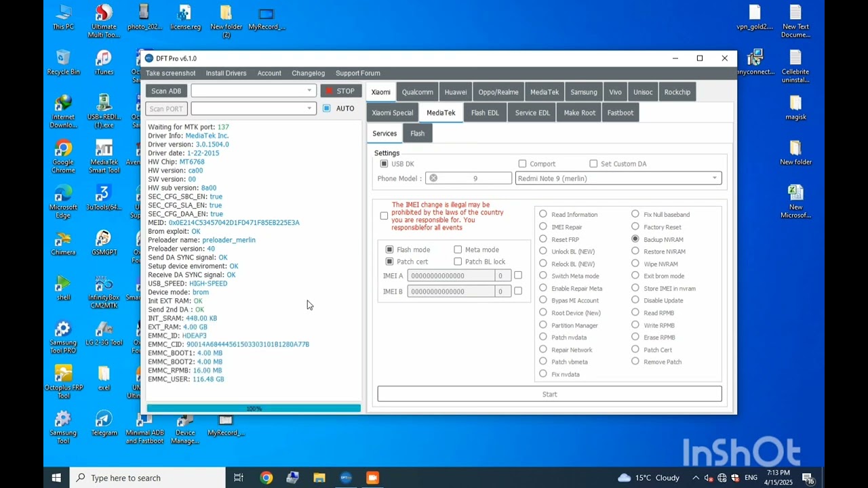The height and width of the screenshot is (488, 868).
Task: Toggle the AUTO checkbox
Action: point(327,108)
